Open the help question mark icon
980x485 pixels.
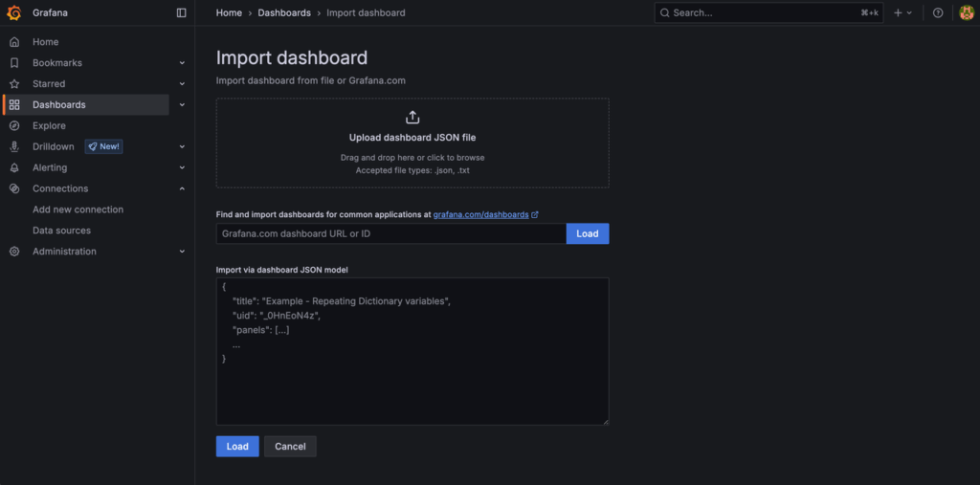[x=938, y=12]
